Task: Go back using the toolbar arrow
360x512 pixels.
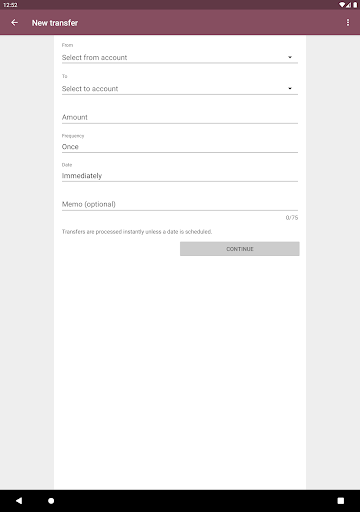Action: tap(14, 23)
